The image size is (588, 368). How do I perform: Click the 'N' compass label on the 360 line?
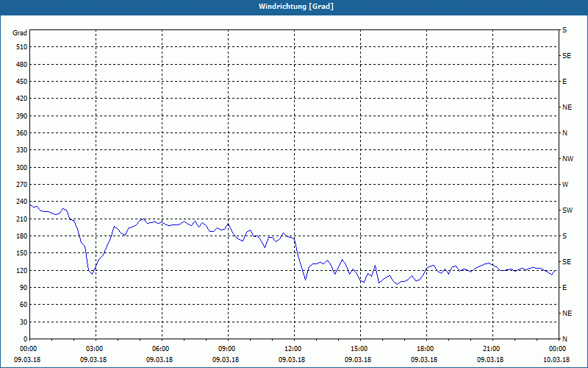point(564,133)
